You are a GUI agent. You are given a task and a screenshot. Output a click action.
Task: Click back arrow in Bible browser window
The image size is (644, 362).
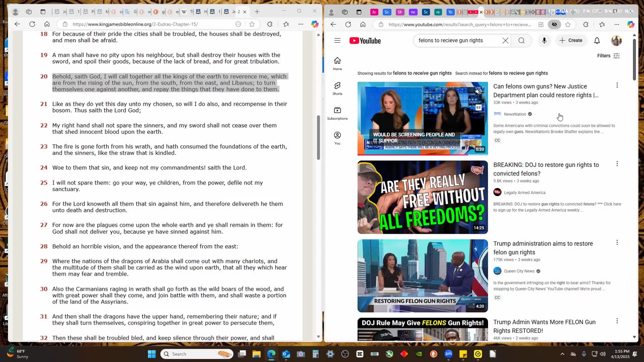17,24
